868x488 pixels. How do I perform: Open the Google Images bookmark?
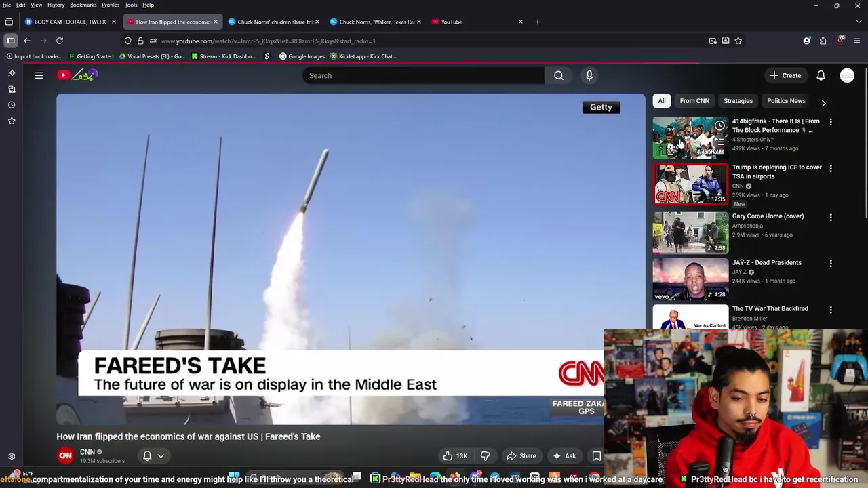pyautogui.click(x=302, y=56)
